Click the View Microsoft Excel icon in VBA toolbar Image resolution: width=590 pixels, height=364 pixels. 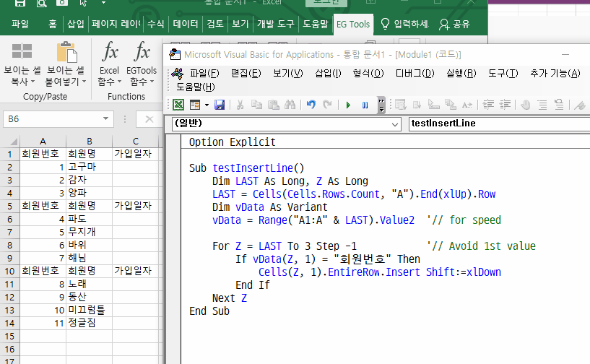click(178, 105)
